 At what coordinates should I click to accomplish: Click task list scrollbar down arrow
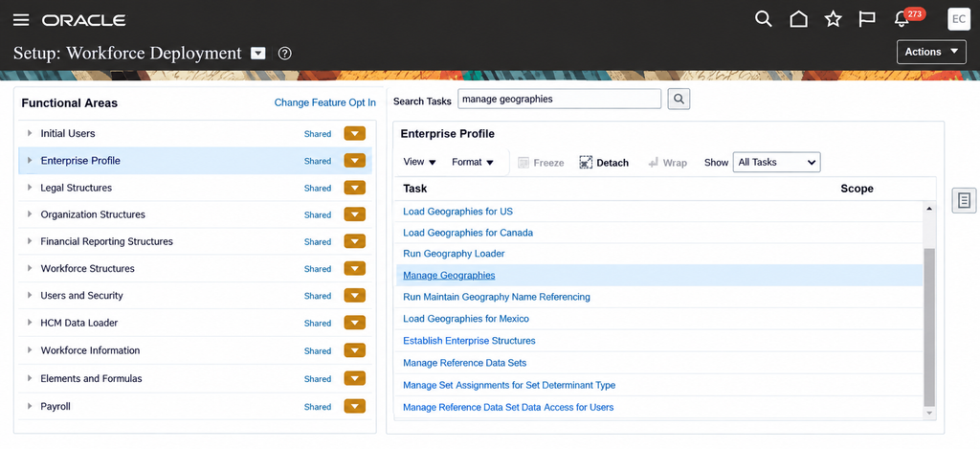point(929,413)
